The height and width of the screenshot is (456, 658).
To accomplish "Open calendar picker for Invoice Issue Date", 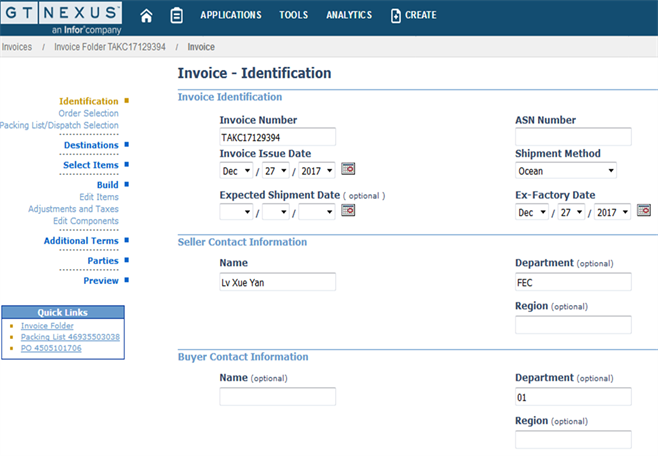I will coord(348,169).
